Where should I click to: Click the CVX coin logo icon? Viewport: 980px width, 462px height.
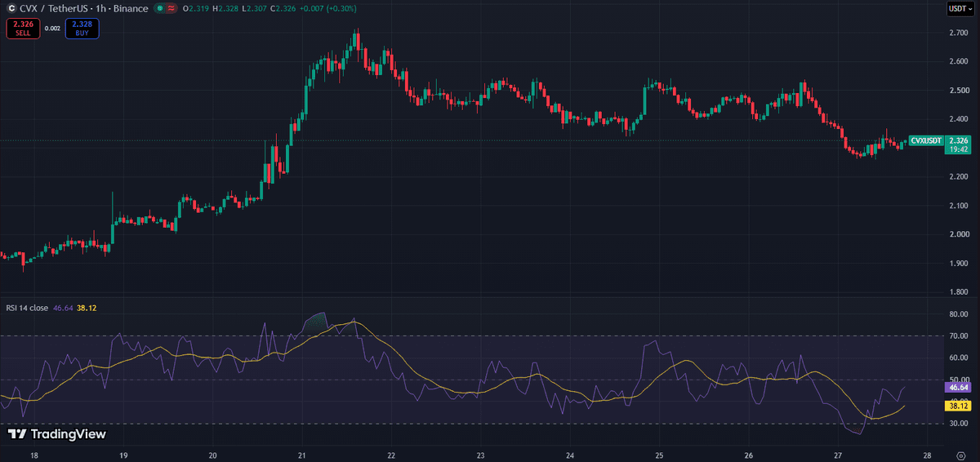coord(10,8)
